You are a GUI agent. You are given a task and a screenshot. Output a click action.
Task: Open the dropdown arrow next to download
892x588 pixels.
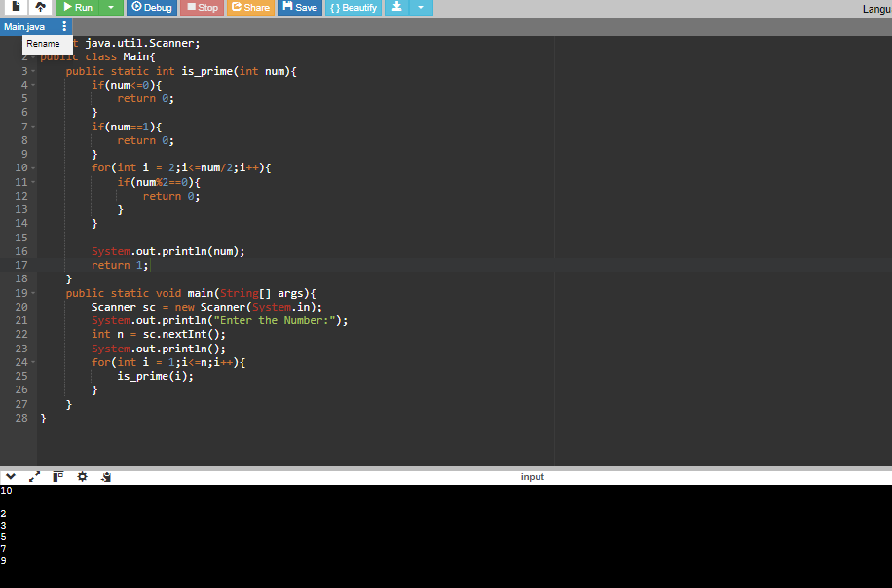coord(421,7)
